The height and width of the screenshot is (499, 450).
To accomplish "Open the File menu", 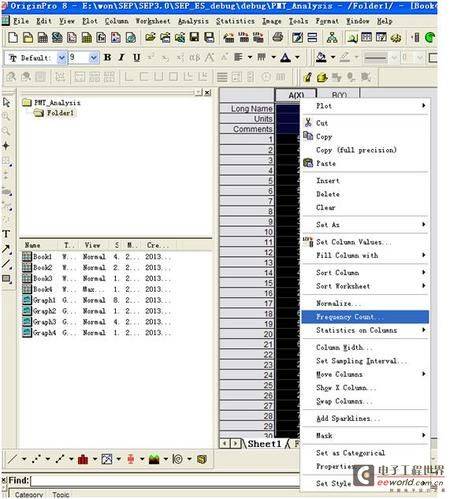I will click(21, 21).
